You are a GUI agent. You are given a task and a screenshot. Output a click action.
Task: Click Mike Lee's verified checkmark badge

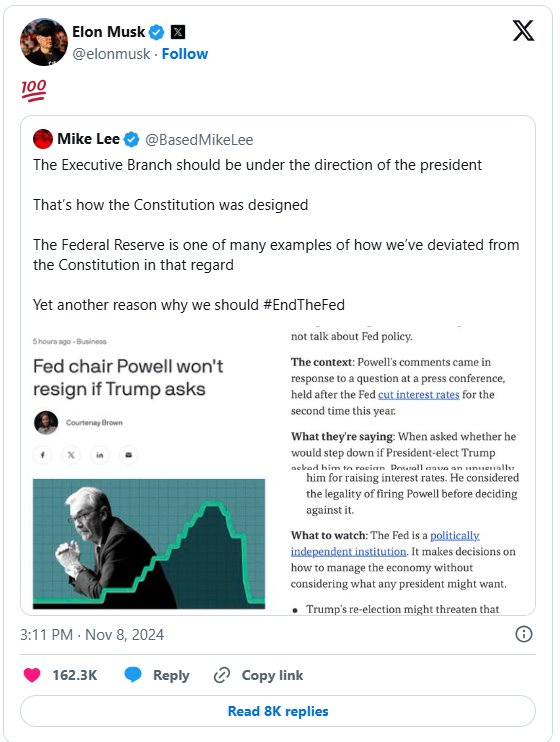131,140
